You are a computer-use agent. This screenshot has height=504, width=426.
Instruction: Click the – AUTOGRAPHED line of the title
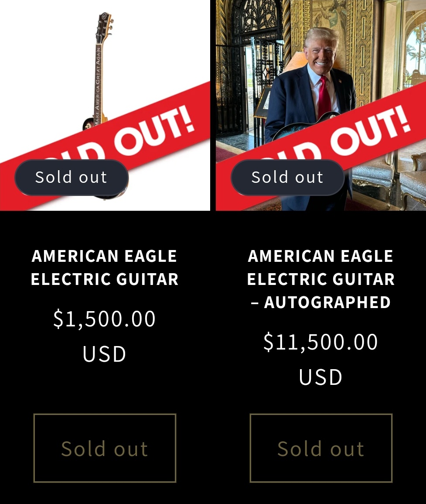point(320,302)
